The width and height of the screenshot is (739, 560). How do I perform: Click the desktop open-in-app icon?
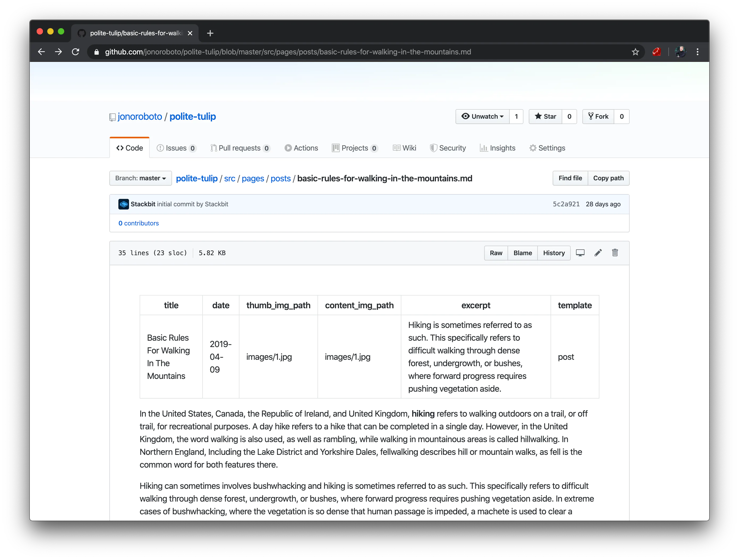coord(580,253)
